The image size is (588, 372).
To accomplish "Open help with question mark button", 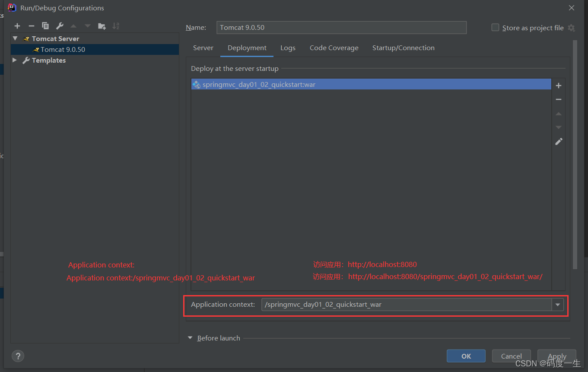I will pos(18,356).
